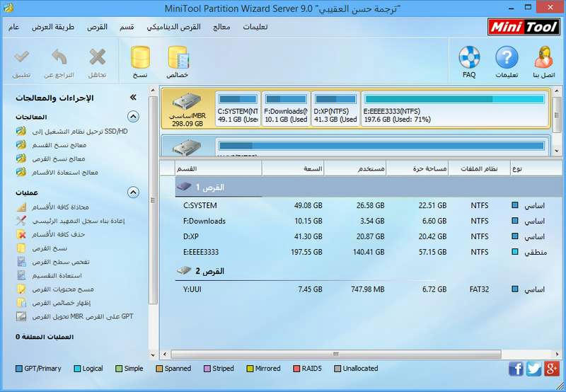Select the D:XP row in partition list
Image resolution: width=566 pixels, height=392 pixels.
(x=368, y=237)
